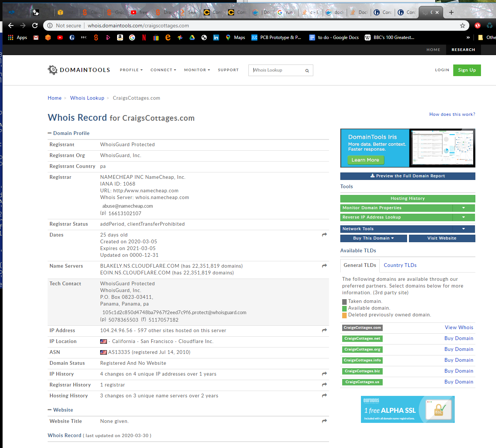The image size is (496, 448).
Task: Click the browser address bar URL
Action: pyautogui.click(x=138, y=25)
